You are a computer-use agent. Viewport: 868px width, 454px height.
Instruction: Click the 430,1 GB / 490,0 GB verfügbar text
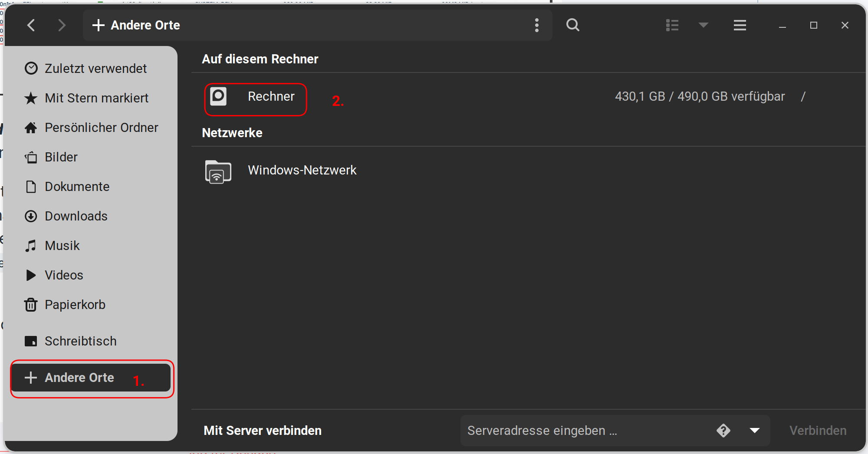pos(700,96)
